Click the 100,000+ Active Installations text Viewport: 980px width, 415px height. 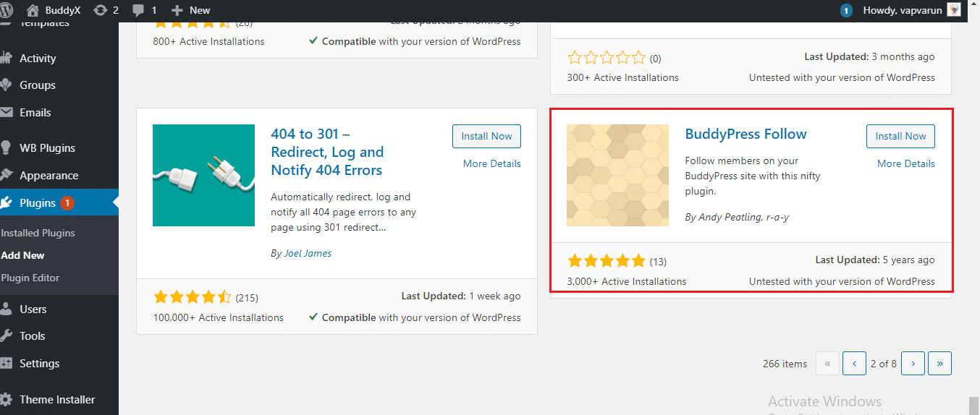click(x=219, y=317)
